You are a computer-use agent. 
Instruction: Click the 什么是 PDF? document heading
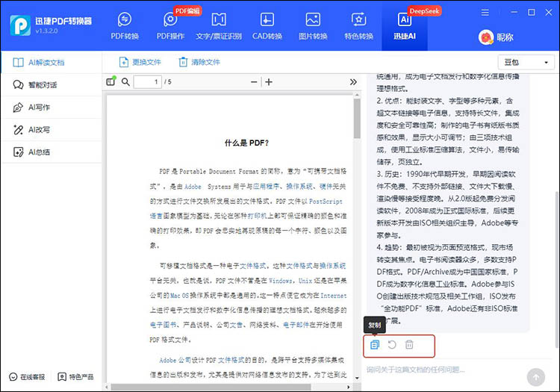pyautogui.click(x=246, y=143)
